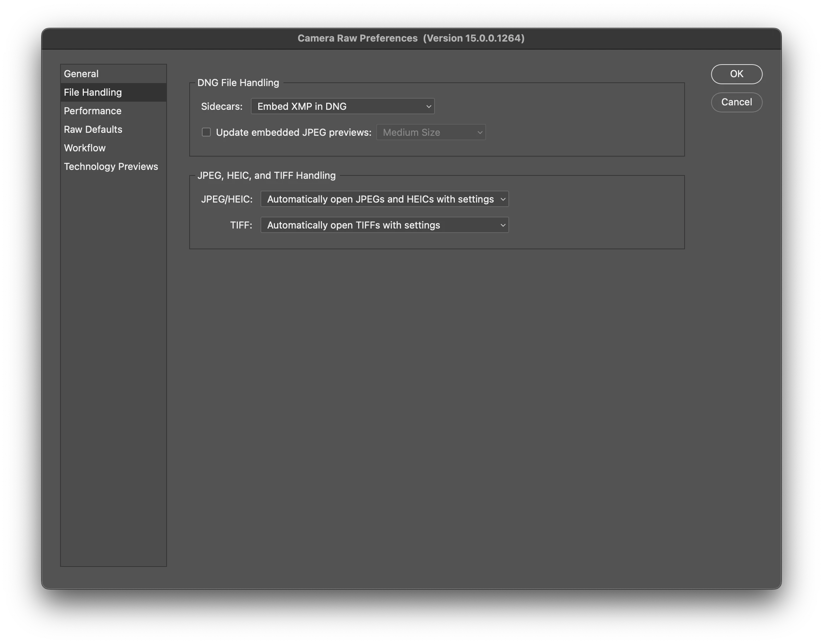Select File Handling in the sidebar

tap(93, 92)
